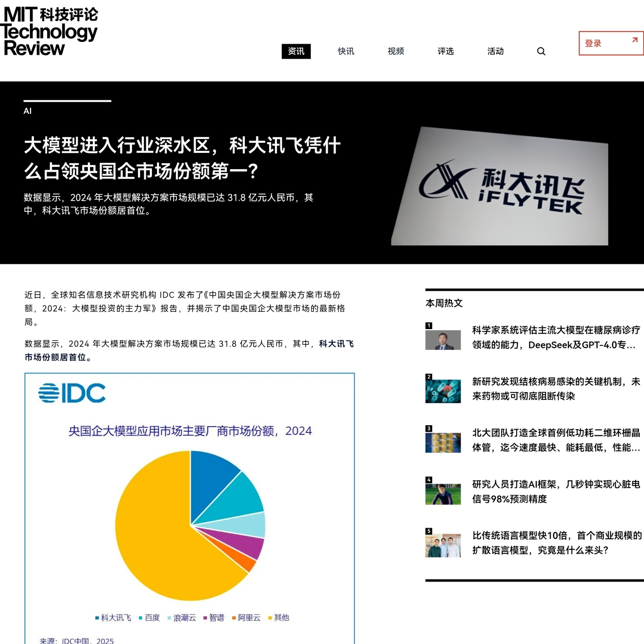This screenshot has height=644, width=644.
Task: Go to the 视频 section
Action: pos(396,51)
